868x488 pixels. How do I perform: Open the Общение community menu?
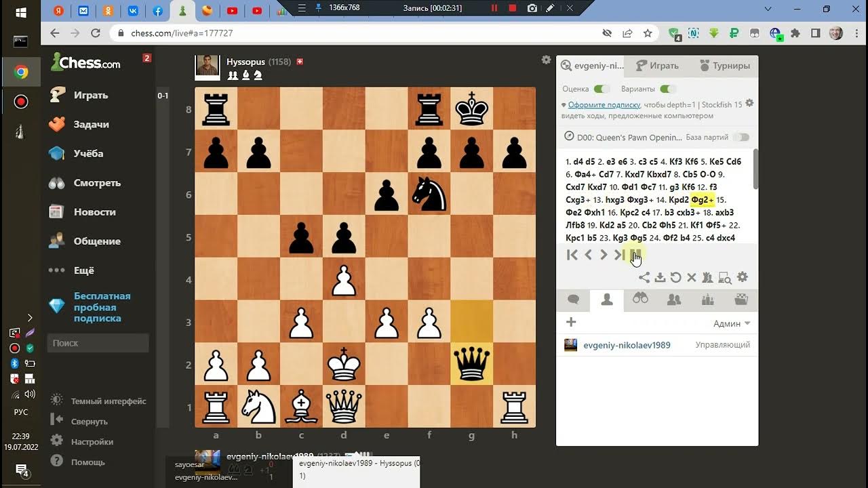tap(97, 241)
